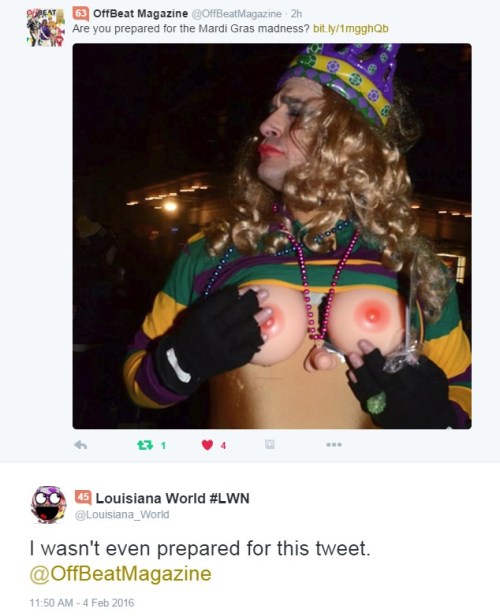Click the @Louisiana_World handle
500x616 pixels.
[122, 515]
